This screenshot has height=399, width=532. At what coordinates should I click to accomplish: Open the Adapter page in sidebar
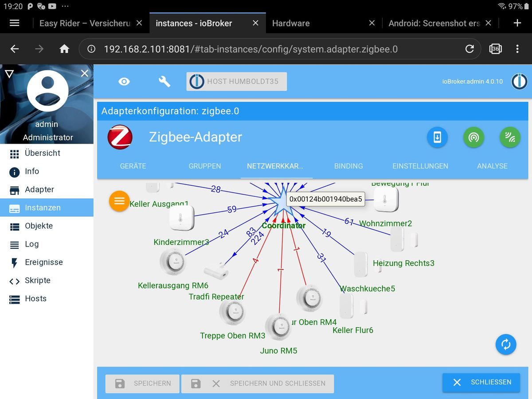pyautogui.click(x=47, y=190)
